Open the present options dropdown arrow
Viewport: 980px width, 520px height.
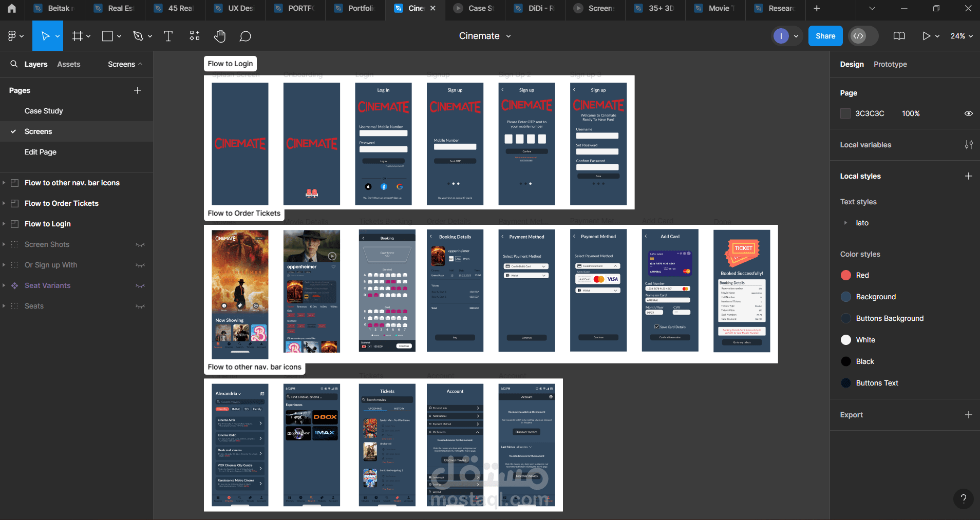tap(937, 36)
